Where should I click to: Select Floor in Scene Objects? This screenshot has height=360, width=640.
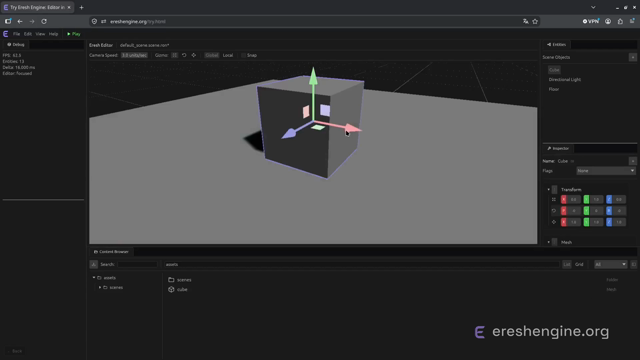click(x=553, y=89)
